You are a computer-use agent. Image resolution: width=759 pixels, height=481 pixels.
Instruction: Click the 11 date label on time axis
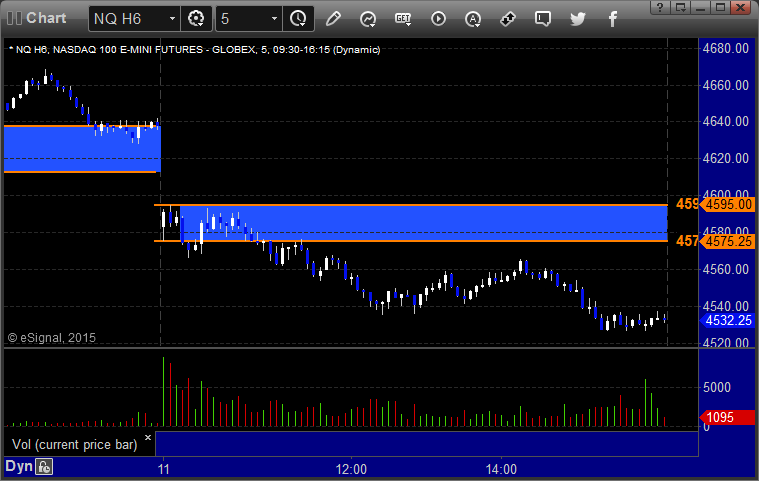tap(164, 469)
